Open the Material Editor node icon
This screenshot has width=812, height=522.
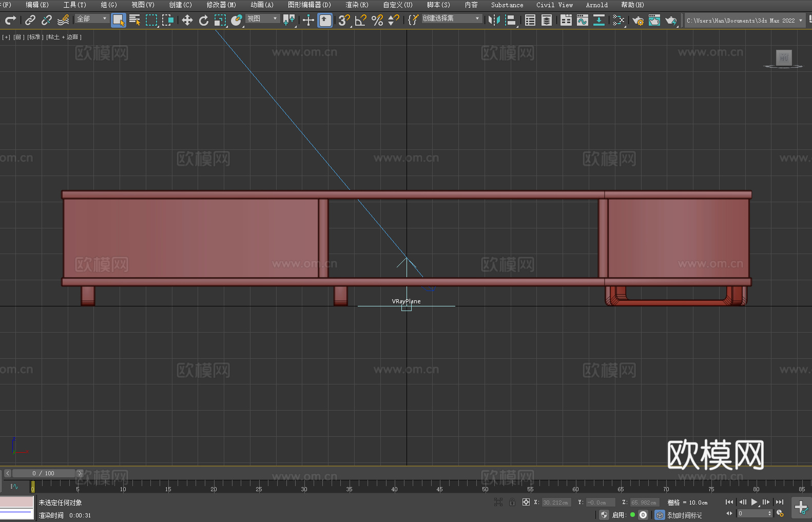[618, 20]
